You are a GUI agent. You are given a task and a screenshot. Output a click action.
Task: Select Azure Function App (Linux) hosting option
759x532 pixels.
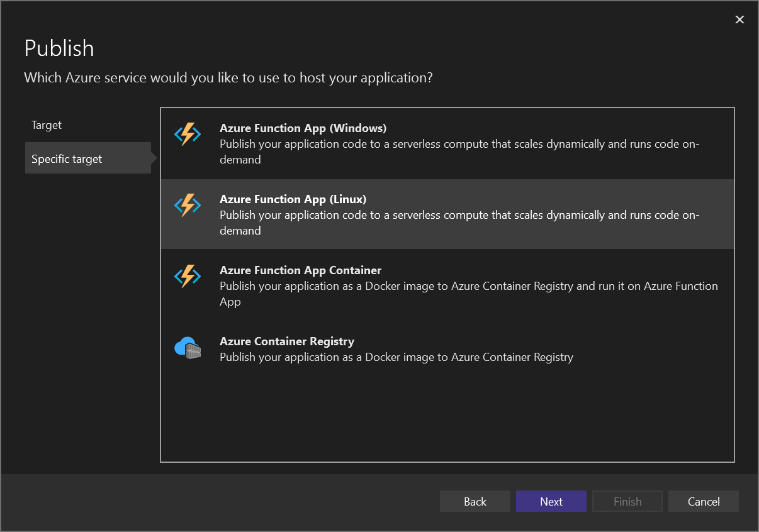click(x=447, y=214)
